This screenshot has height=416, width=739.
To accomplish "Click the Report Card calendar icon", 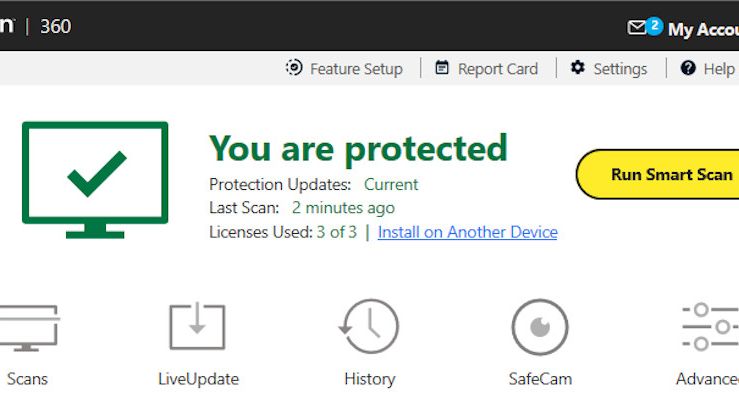I will pyautogui.click(x=442, y=68).
